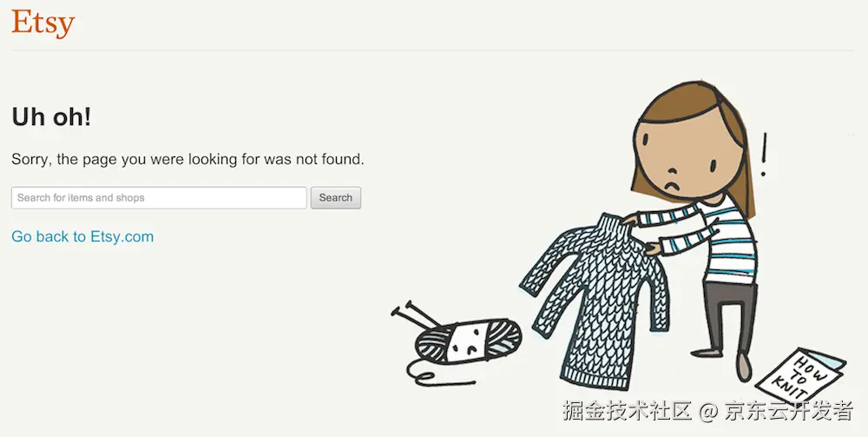Open the 'Go back to Etsy.com' link
The width and height of the screenshot is (868, 437).
pos(82,236)
